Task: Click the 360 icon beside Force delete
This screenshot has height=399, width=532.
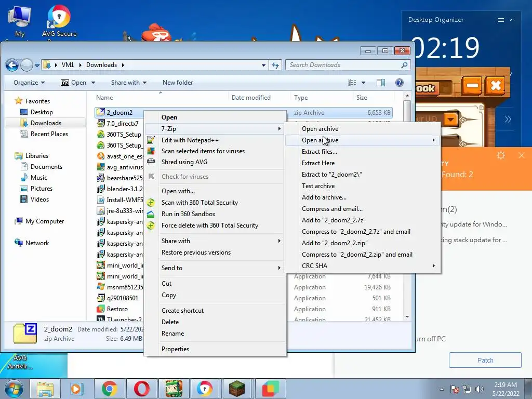Action: tap(151, 225)
